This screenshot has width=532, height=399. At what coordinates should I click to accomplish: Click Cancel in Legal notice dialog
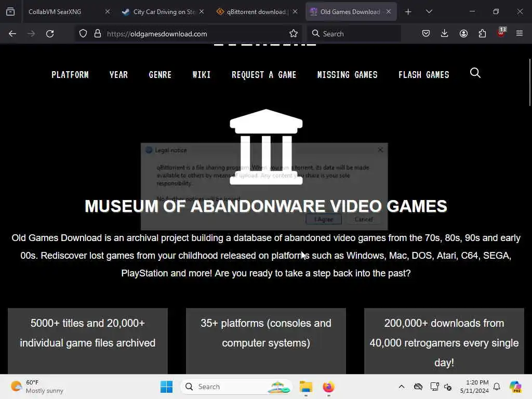click(363, 220)
